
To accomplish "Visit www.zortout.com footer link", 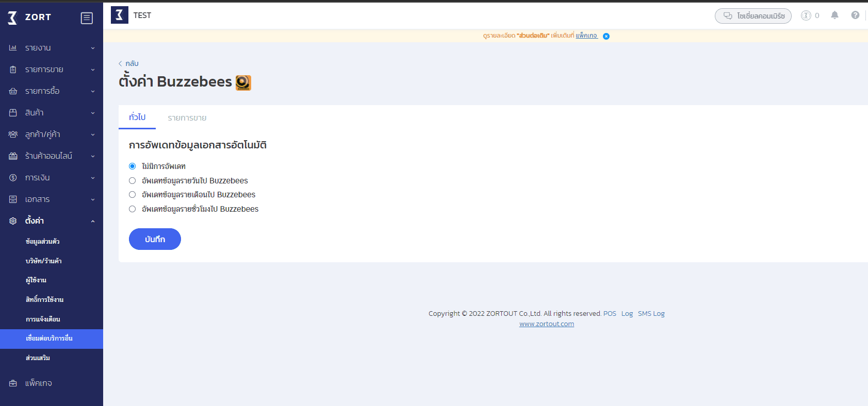I will pos(547,324).
